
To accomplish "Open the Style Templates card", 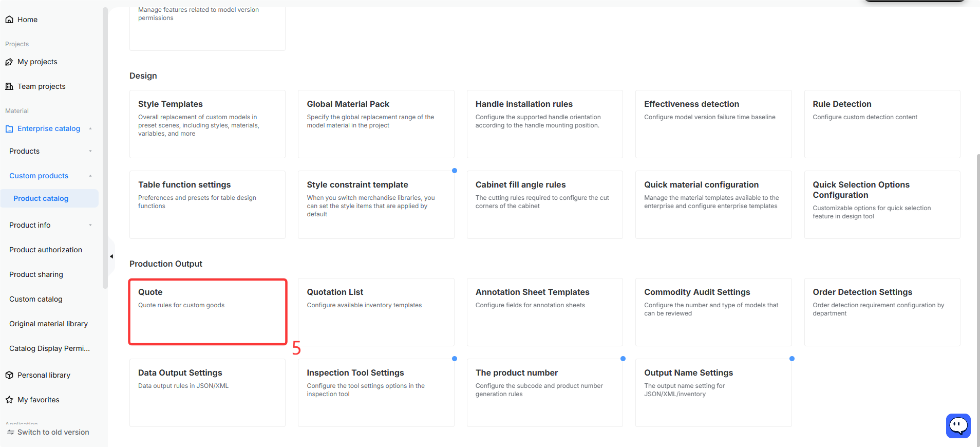I will [208, 124].
